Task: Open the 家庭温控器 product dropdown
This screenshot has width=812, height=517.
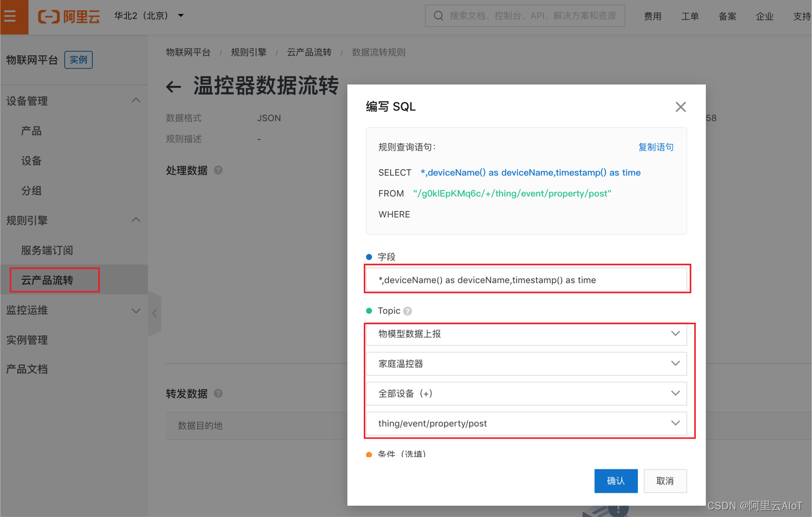Action: 526,364
